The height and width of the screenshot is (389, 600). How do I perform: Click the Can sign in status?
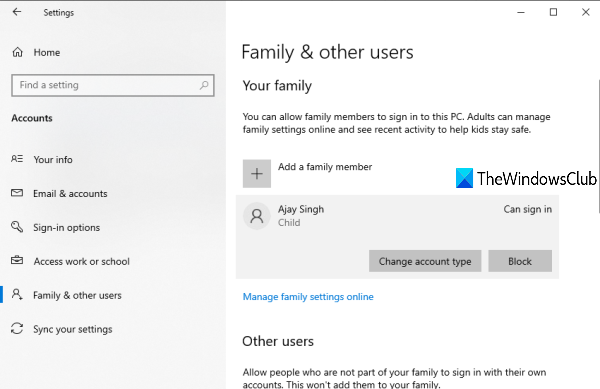tap(528, 209)
